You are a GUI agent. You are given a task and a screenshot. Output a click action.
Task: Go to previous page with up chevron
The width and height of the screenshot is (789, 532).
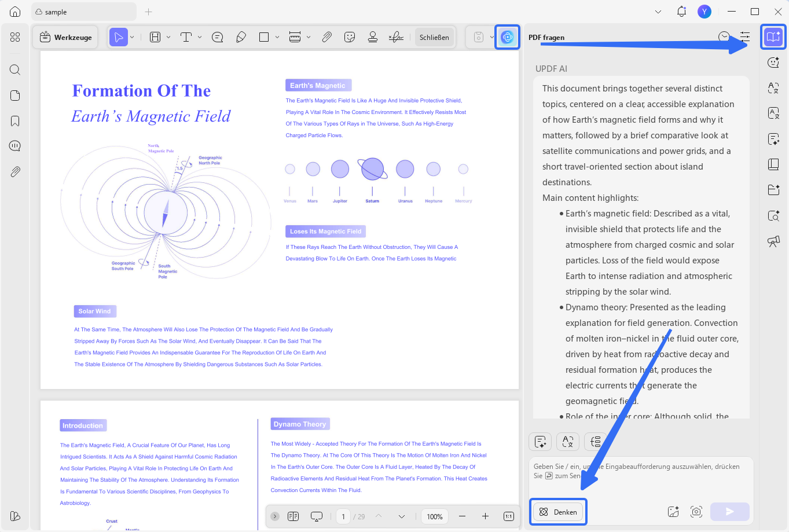tap(379, 516)
